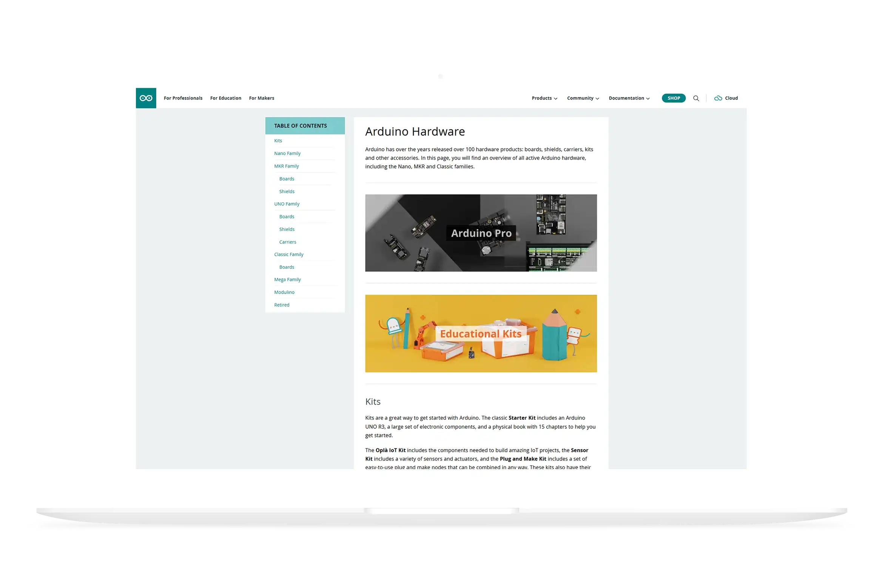Jump to MKR Family section
This screenshot has height=588, width=882.
tap(286, 166)
